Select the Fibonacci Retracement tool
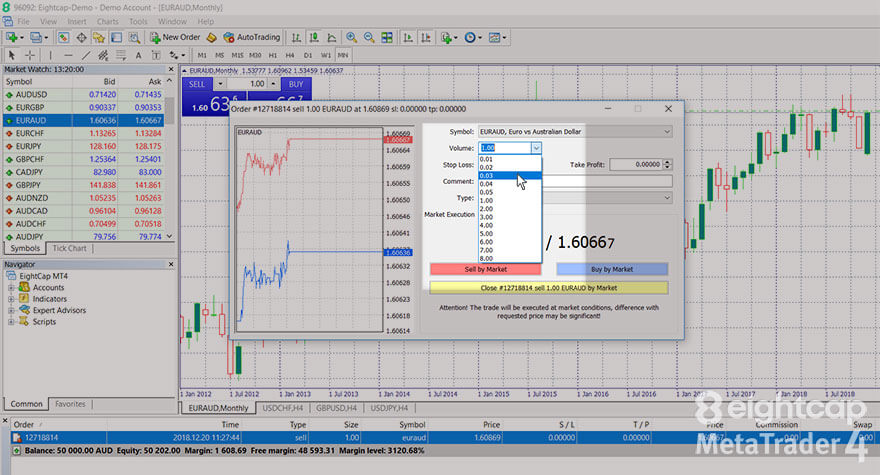880x475 pixels. (120, 55)
